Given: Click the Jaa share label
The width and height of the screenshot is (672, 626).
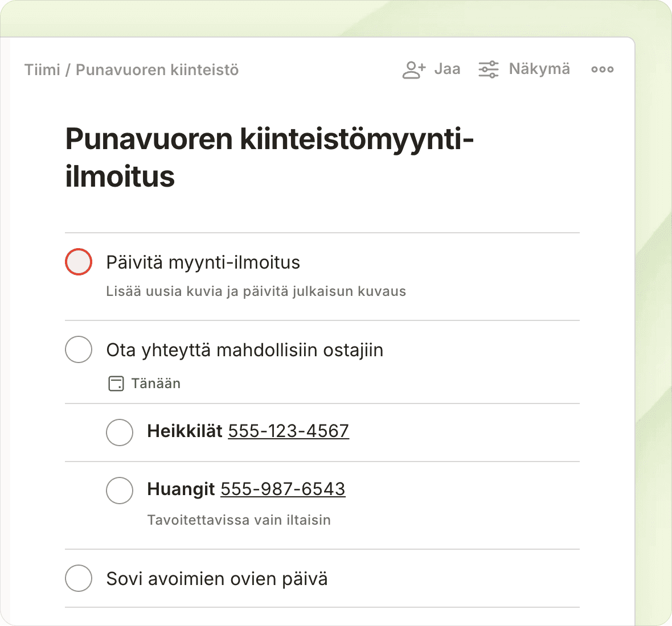Looking at the screenshot, I should point(447,69).
